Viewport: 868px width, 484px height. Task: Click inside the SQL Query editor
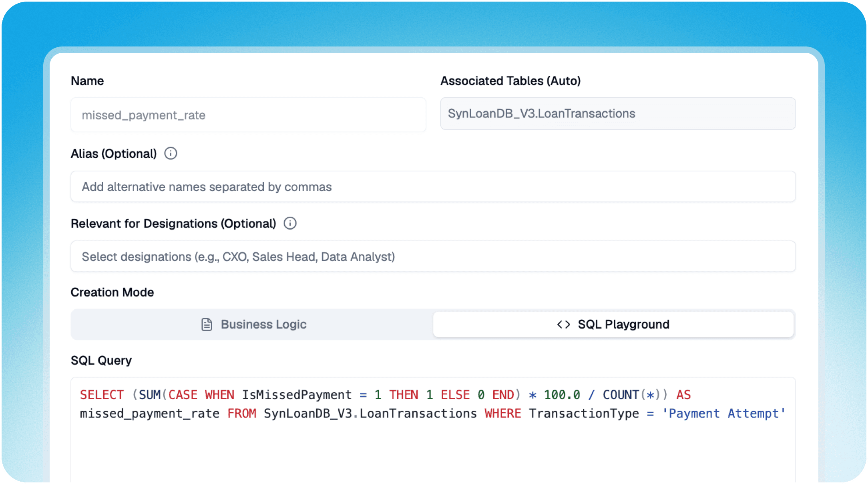point(433,430)
